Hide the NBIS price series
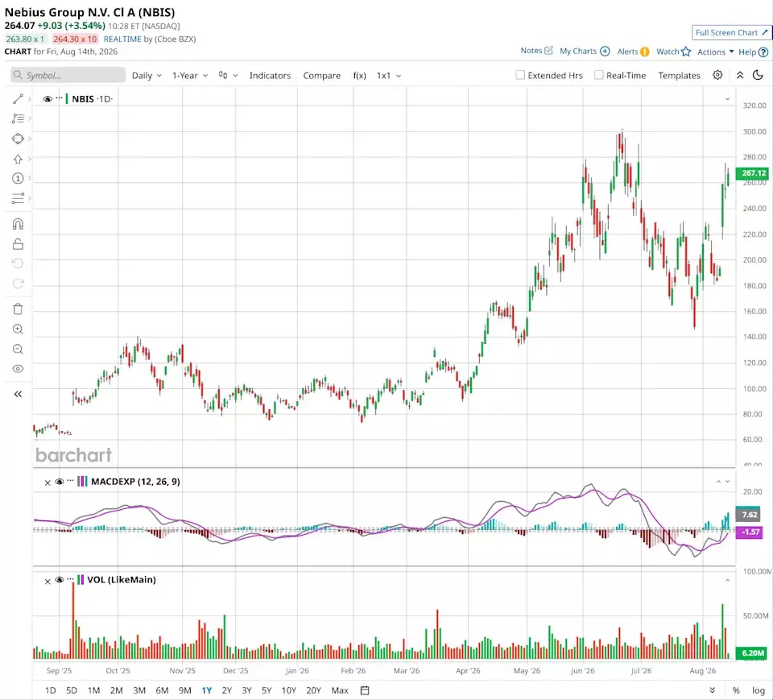The width and height of the screenshot is (773, 700). (x=48, y=98)
